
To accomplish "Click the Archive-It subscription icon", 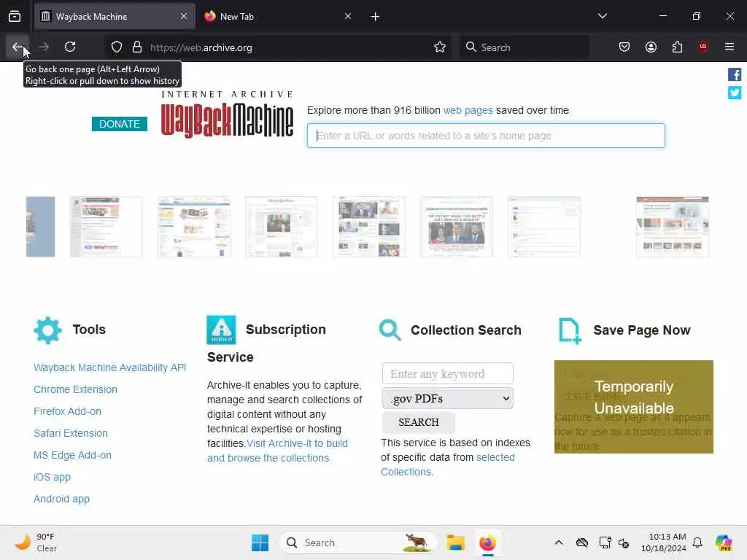I will click(x=221, y=330).
